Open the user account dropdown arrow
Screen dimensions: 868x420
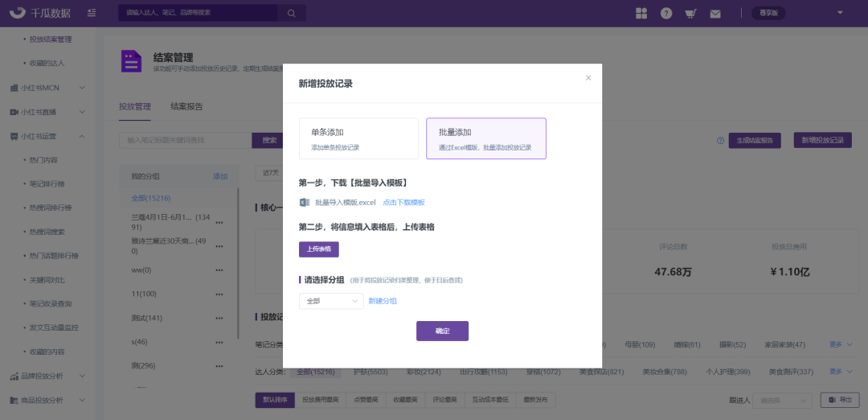point(840,12)
